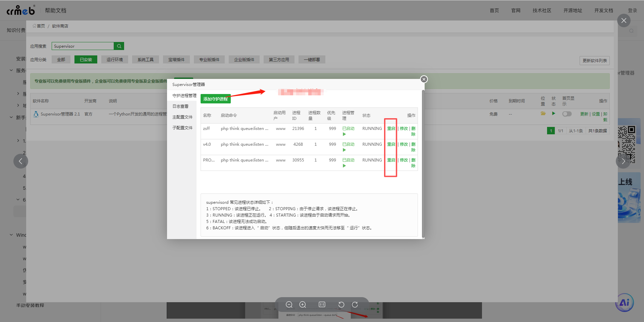
Task: Filter apps by 系统工具 category
Action: tap(146, 59)
